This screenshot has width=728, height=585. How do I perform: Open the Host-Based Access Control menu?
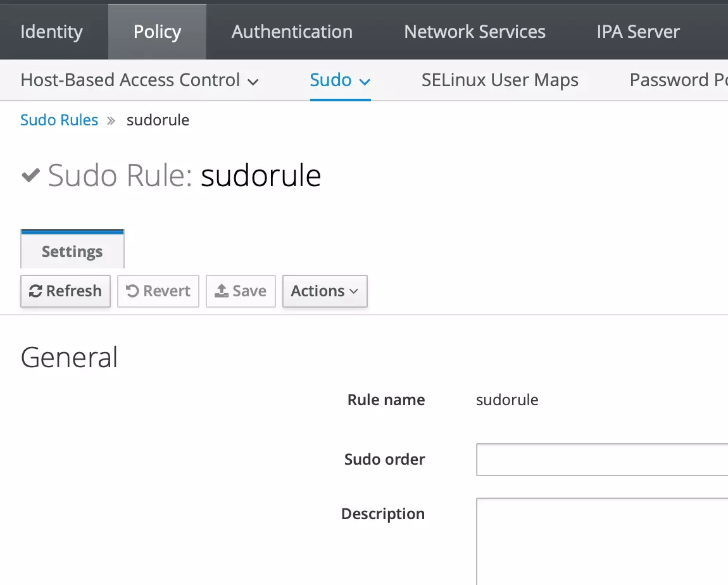[x=140, y=80]
